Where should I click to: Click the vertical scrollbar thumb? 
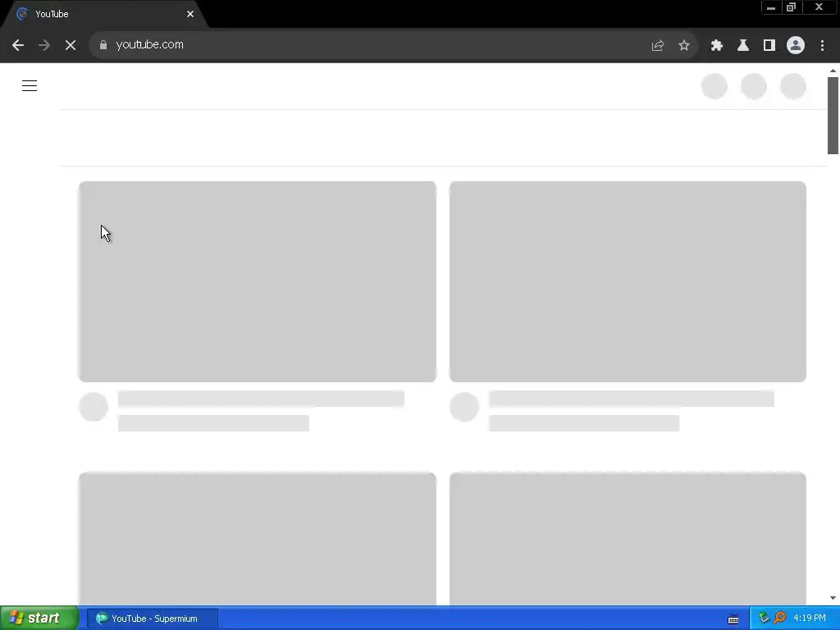(x=833, y=115)
